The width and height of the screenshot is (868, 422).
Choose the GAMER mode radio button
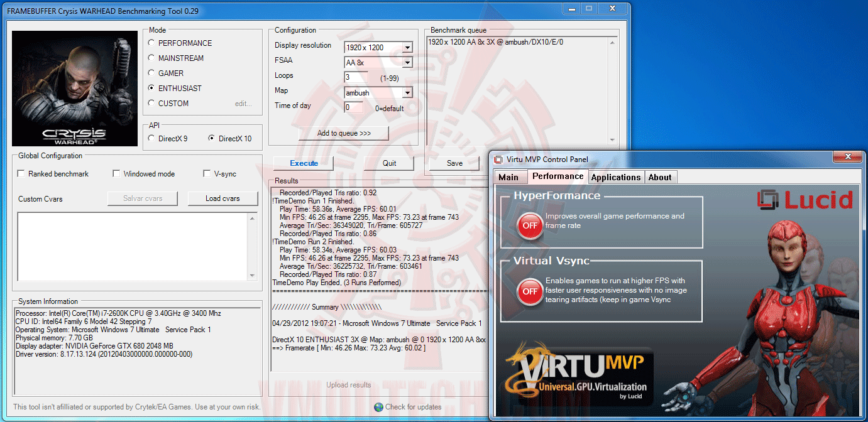point(151,73)
